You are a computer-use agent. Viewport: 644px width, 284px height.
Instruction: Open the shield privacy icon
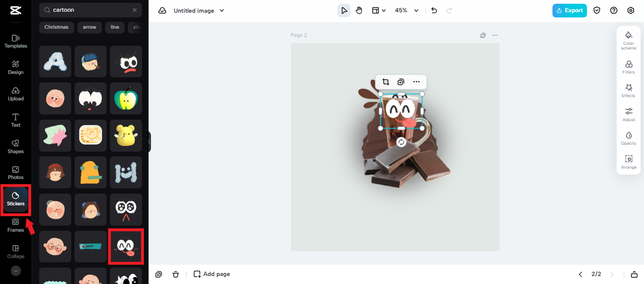[x=597, y=11]
